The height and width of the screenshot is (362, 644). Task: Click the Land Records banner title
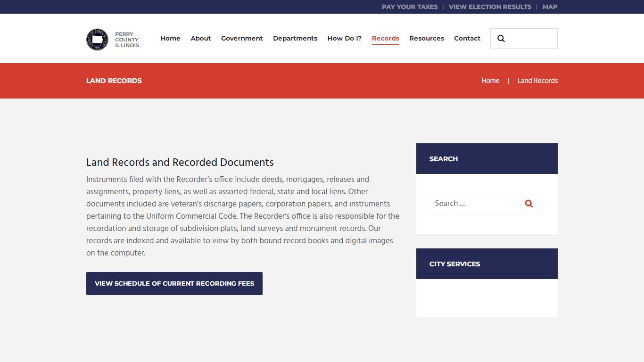tap(114, 81)
